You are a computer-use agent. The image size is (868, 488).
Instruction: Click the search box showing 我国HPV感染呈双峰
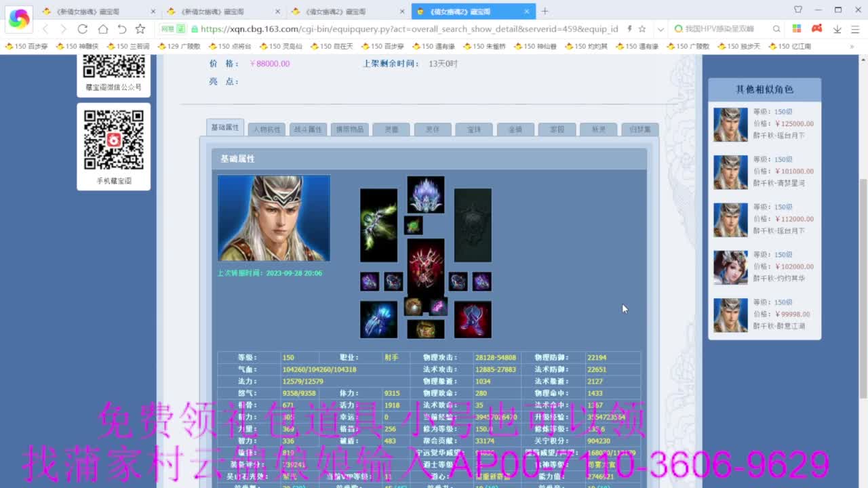(726, 29)
